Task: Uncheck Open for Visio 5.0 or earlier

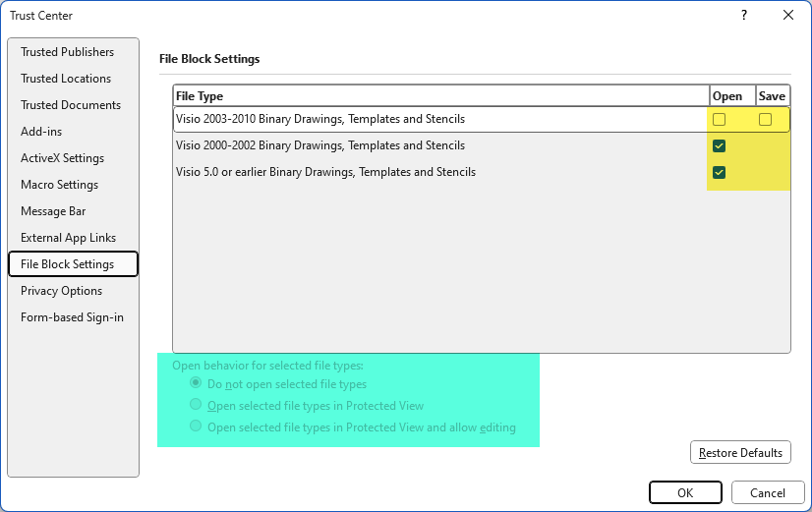Action: tap(719, 172)
